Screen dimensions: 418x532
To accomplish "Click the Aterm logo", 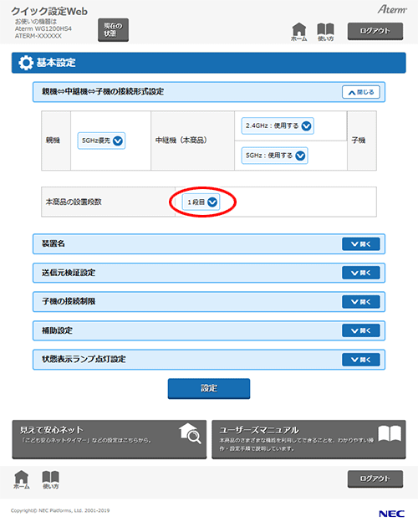I will tap(392, 9).
